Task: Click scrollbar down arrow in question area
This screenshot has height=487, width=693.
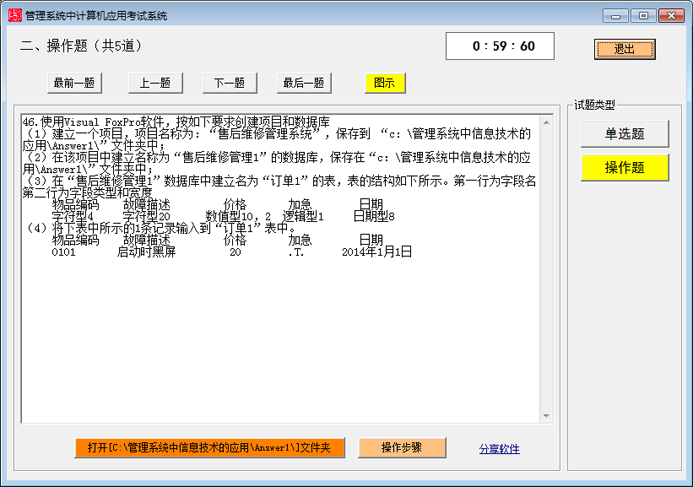Action: 546,416
